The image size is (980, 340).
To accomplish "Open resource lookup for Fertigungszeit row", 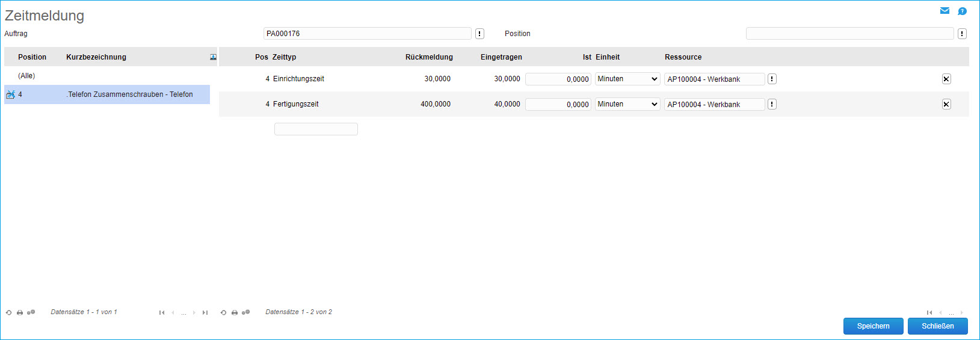I will click(772, 104).
